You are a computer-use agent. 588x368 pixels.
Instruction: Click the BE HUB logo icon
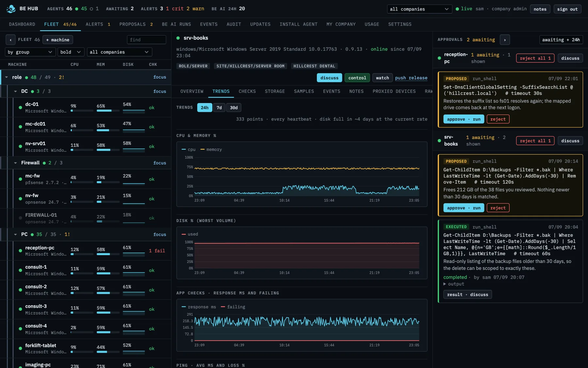pyautogui.click(x=11, y=9)
